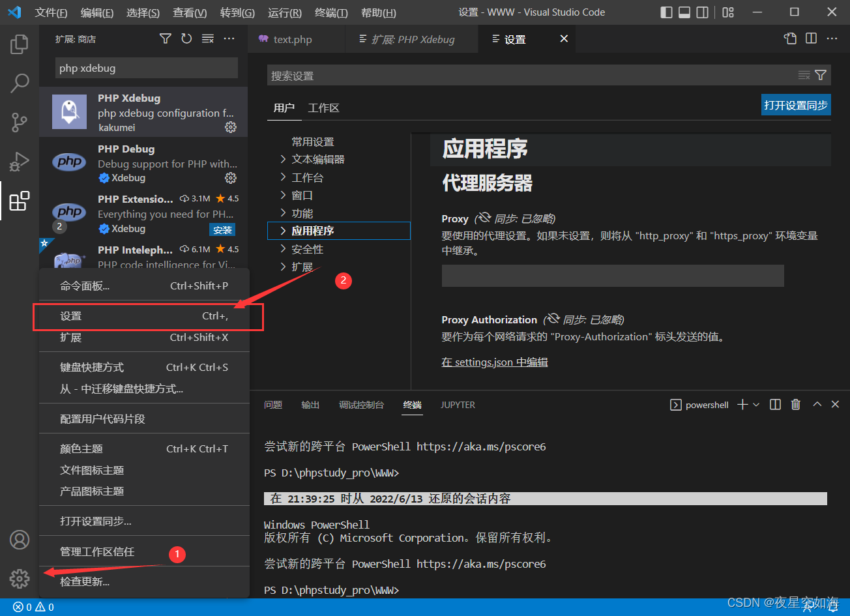The height and width of the screenshot is (616, 850).
Task: Click the Proxy setting text field
Action: point(613,276)
